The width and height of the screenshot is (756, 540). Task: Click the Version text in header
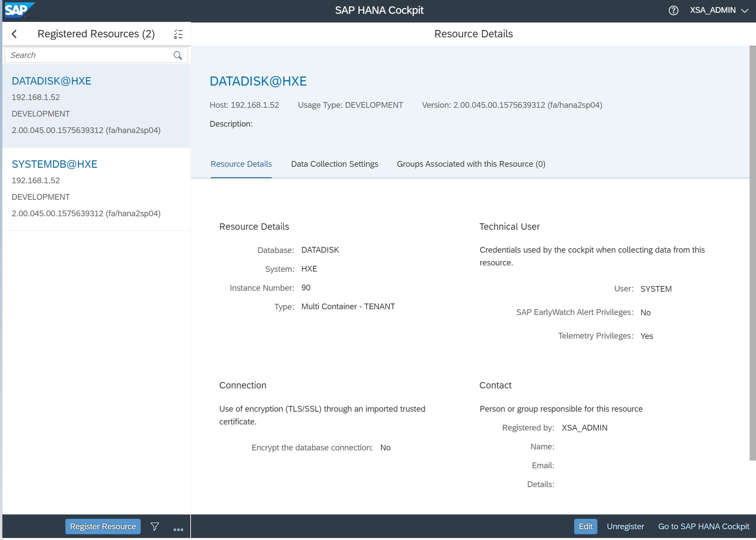(x=512, y=105)
